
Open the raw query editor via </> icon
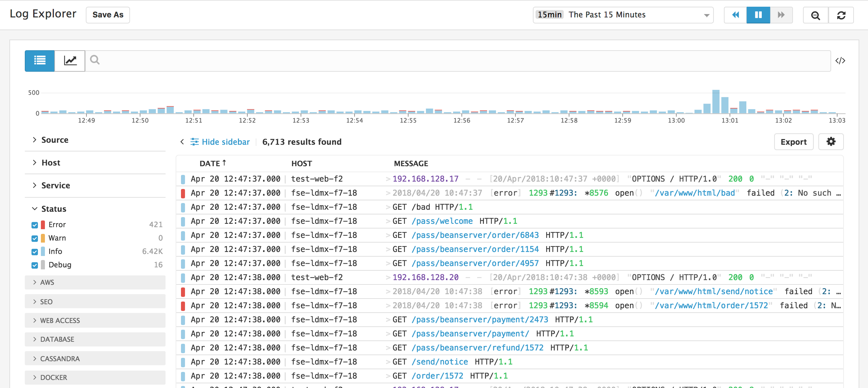(x=841, y=61)
